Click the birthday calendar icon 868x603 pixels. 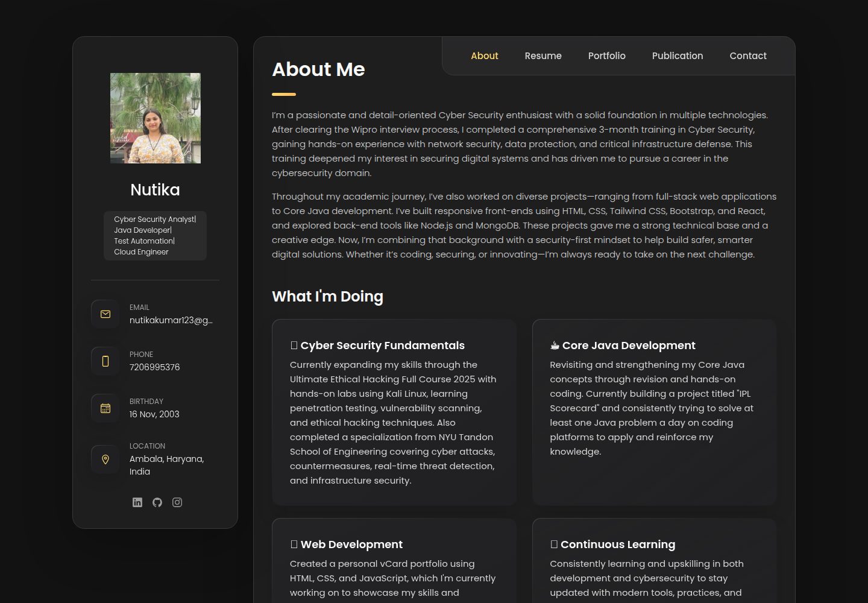click(105, 408)
